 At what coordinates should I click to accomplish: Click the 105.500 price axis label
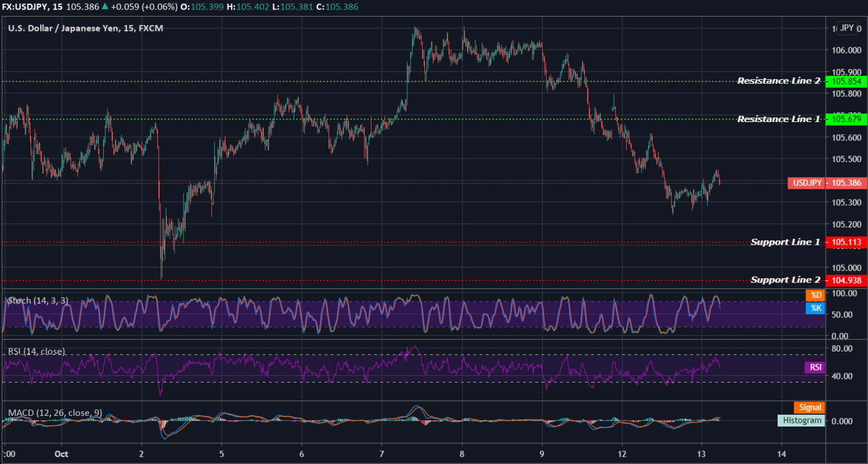coord(847,159)
